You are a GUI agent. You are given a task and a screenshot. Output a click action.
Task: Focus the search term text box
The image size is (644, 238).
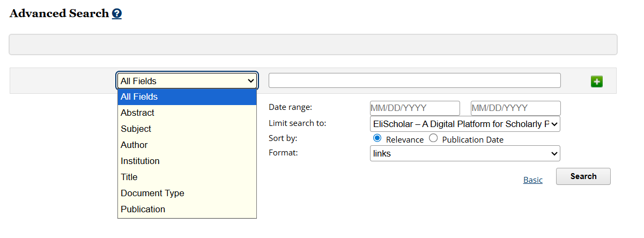(x=414, y=80)
